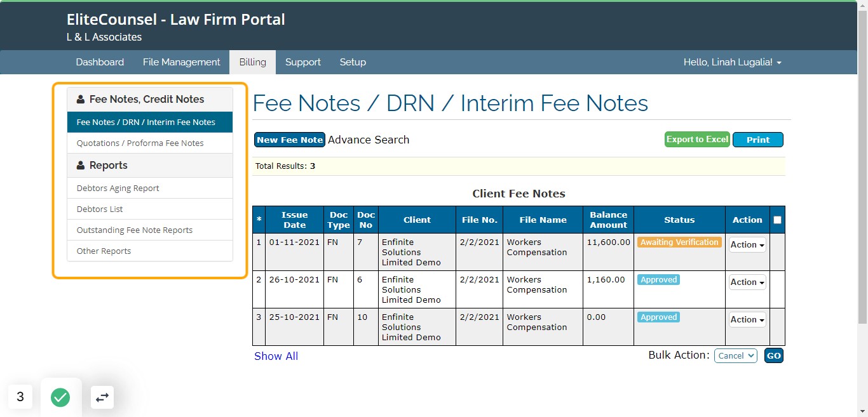868x417 pixels.
Task: Click the Doc No column header
Action: click(366, 220)
